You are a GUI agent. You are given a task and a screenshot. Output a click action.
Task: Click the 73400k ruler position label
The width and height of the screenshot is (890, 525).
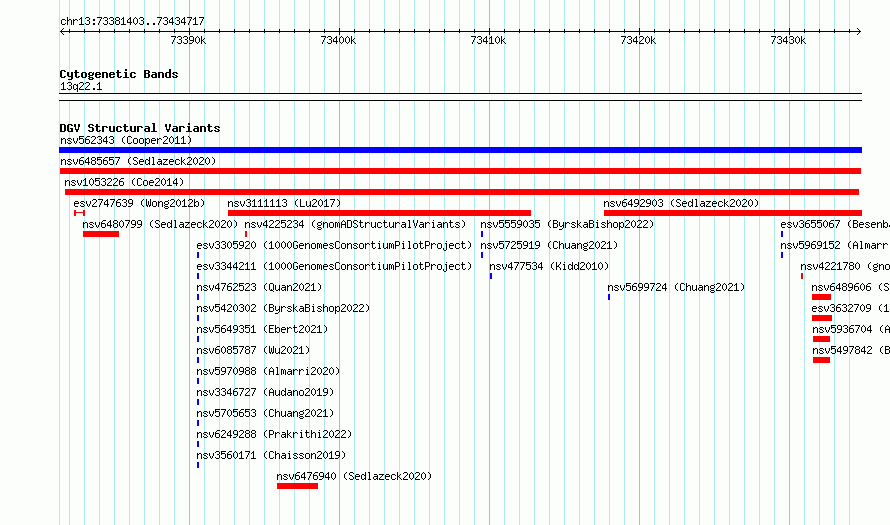pyautogui.click(x=338, y=40)
